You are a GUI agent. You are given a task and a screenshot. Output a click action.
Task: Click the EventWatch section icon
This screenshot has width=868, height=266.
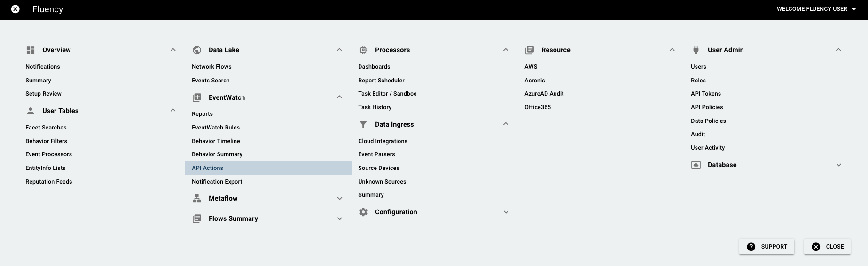[197, 97]
